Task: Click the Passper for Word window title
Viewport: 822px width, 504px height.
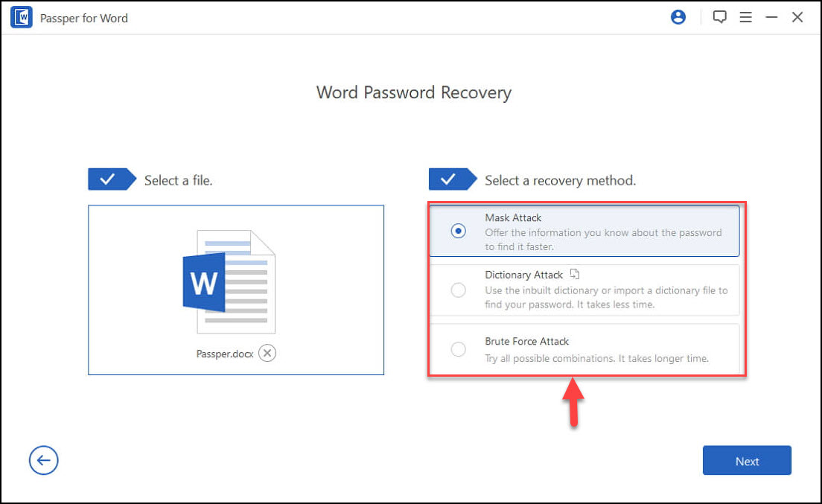Action: click(x=84, y=18)
